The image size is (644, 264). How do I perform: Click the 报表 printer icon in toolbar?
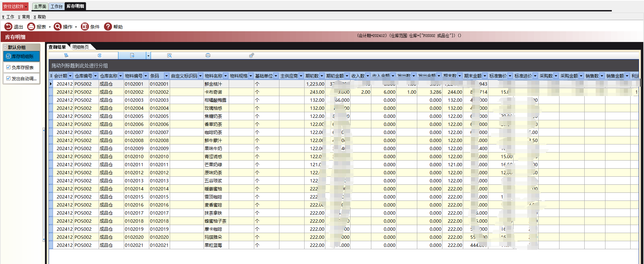tap(31, 27)
